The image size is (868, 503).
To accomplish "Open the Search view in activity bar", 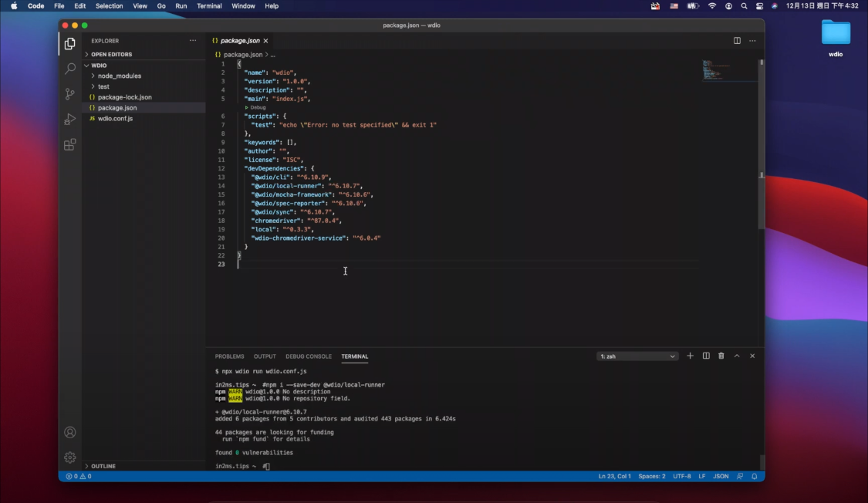I will (69, 69).
